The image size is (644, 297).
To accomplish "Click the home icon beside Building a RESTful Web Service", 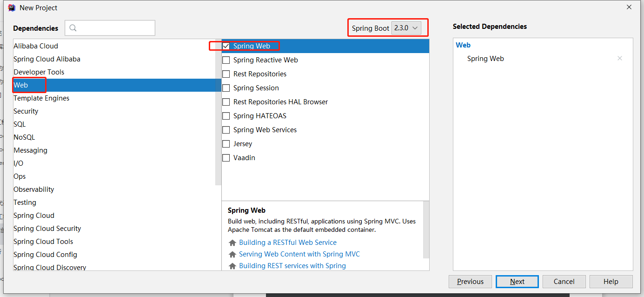I will tap(232, 243).
